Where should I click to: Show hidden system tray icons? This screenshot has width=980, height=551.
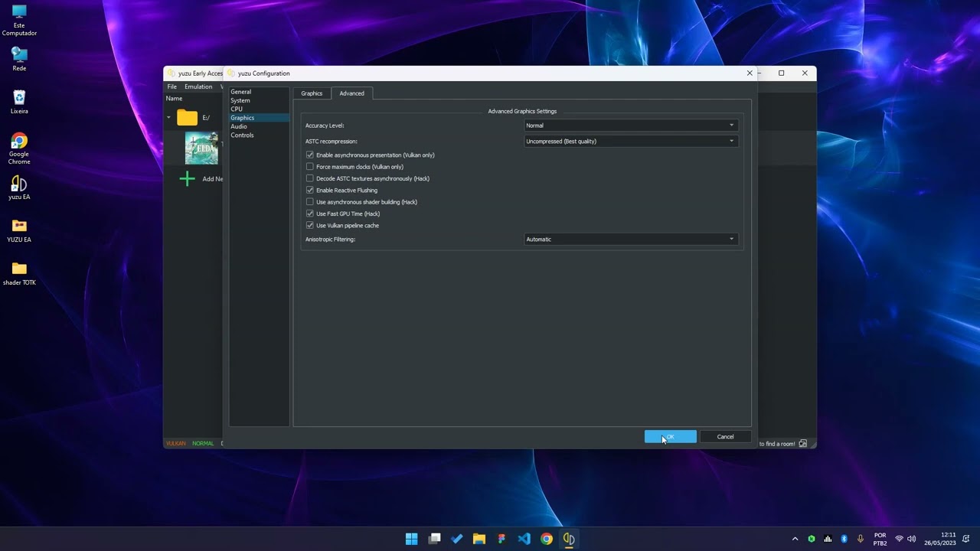[x=795, y=539]
